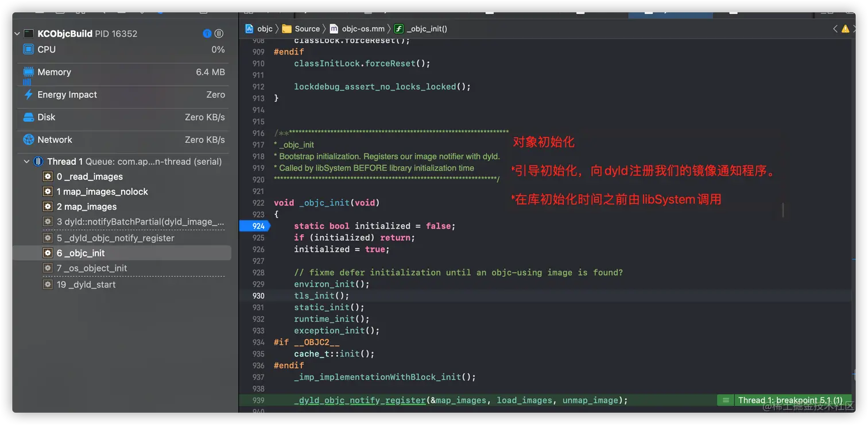
Task: Click the fixme defer initialization comment
Action: 458,272
